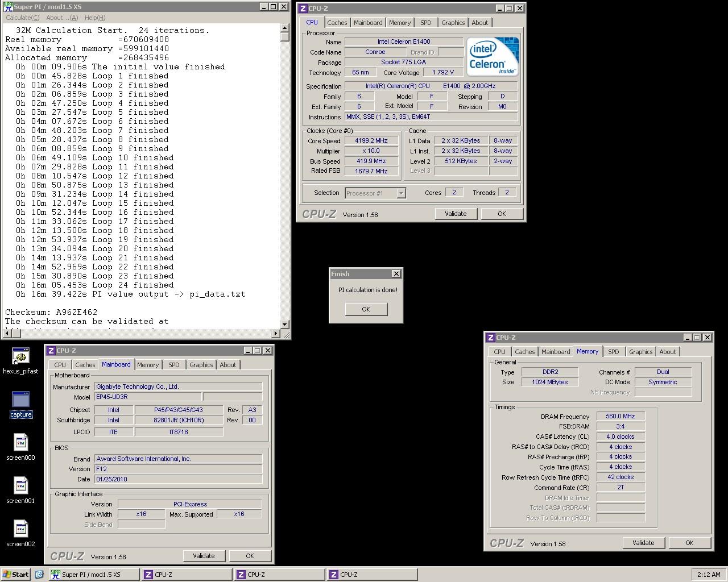Image resolution: width=728 pixels, height=582 pixels.
Task: Open the About menu in Super PI
Action: coord(62,18)
